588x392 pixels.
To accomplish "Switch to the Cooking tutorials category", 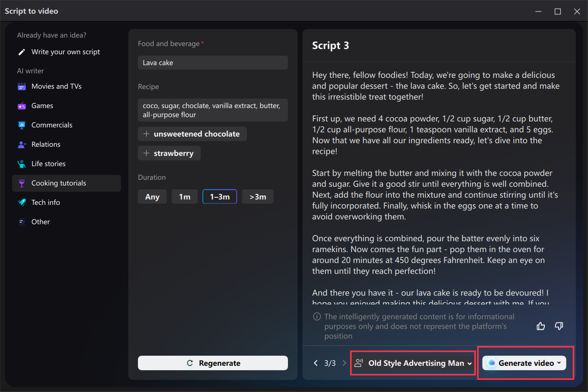I will 58,183.
